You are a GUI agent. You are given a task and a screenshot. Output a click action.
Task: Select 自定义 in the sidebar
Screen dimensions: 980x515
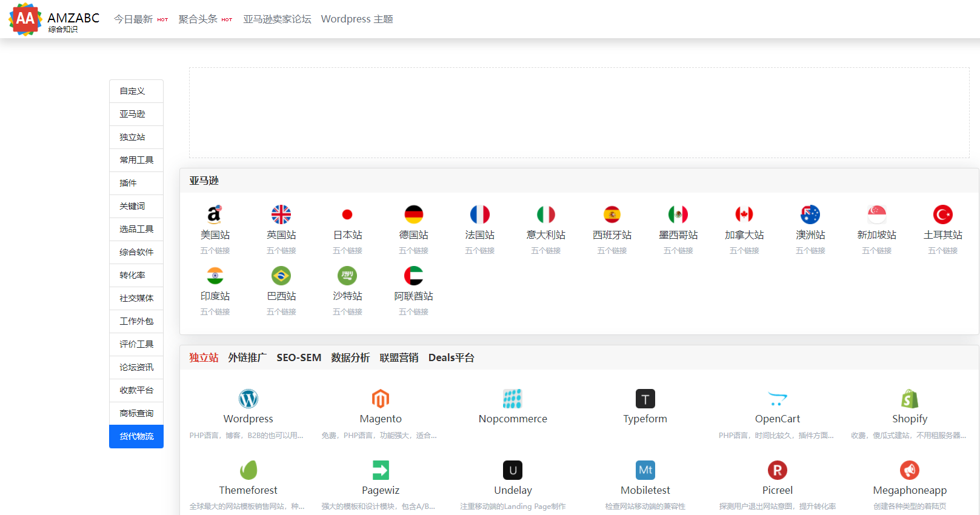point(136,91)
